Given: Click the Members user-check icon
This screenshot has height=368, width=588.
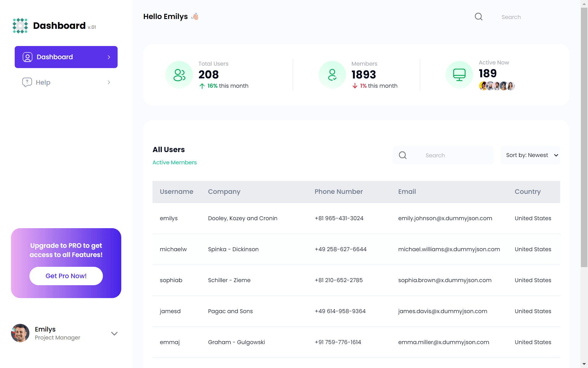Looking at the screenshot, I should [x=332, y=75].
